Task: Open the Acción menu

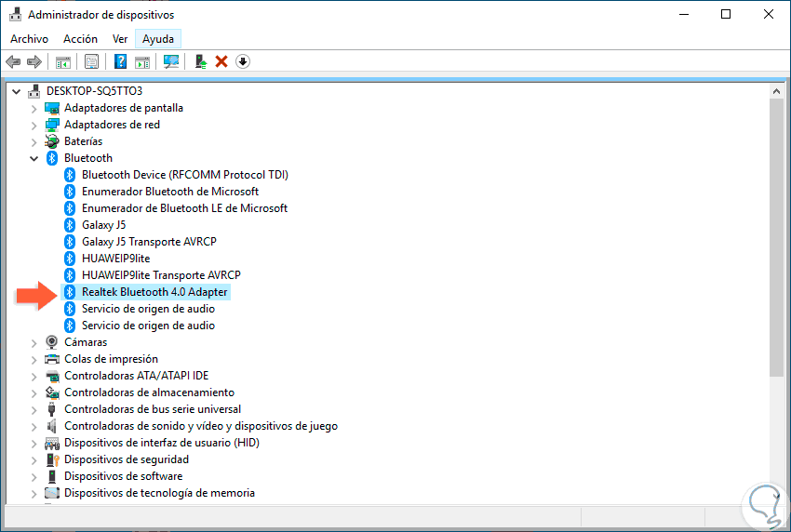Action: [80, 39]
